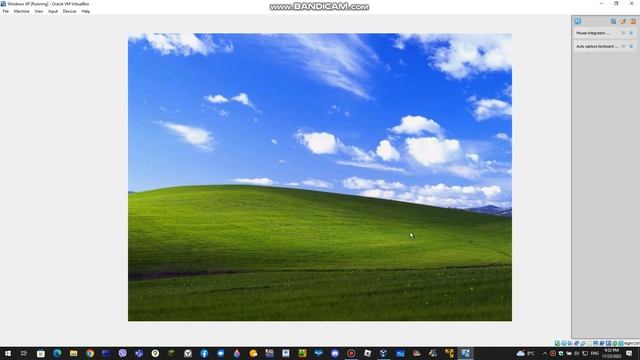This screenshot has width=640, height=360.
Task: Click the notification center arrow icon in VirtualBox
Action: coord(578,21)
